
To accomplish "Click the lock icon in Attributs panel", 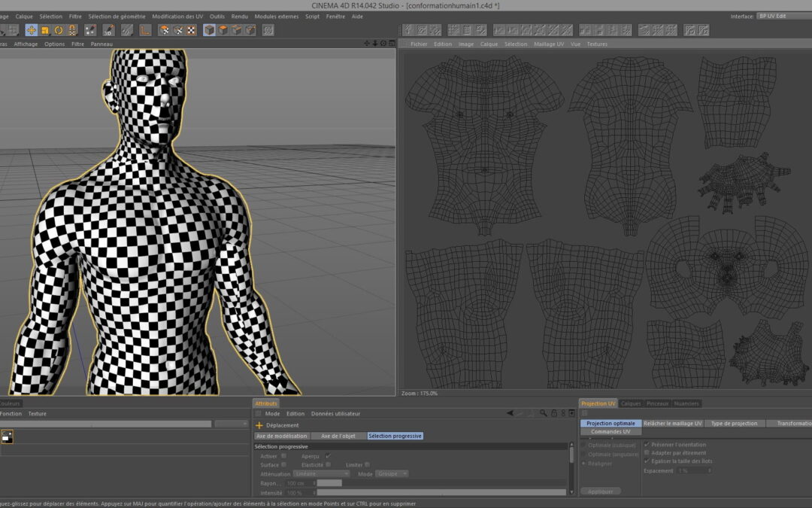I will coord(553,413).
